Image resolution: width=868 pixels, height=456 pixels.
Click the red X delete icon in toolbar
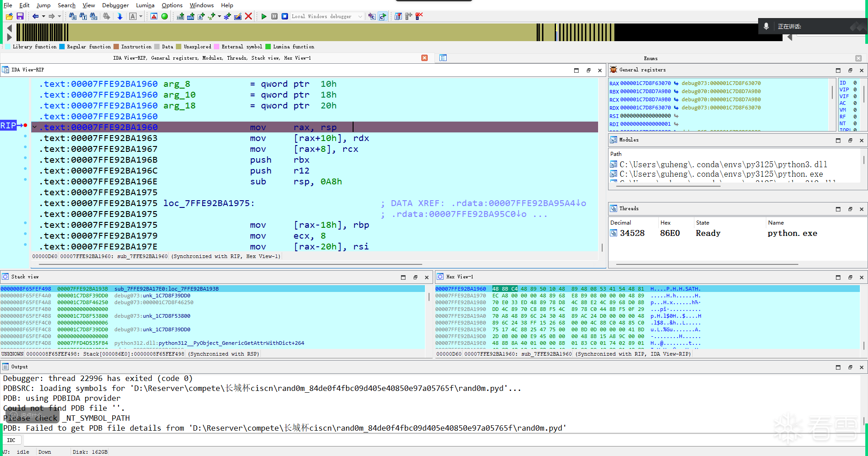coord(248,16)
